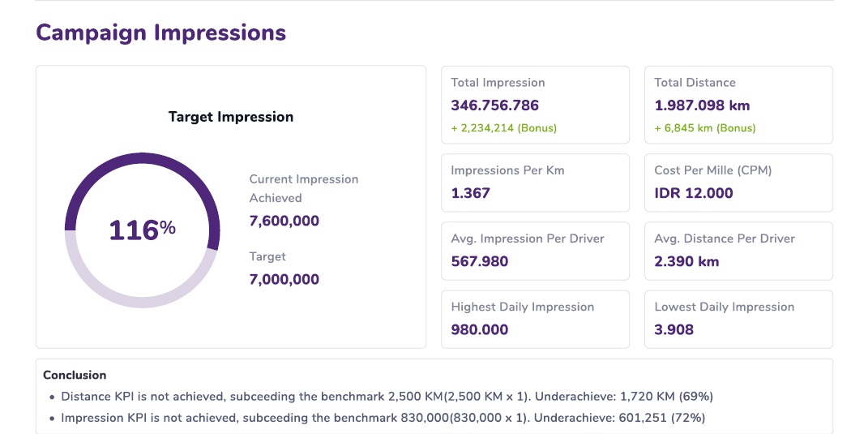Click the Highest Daily Impression card
This screenshot has width=868, height=434.
(x=535, y=319)
